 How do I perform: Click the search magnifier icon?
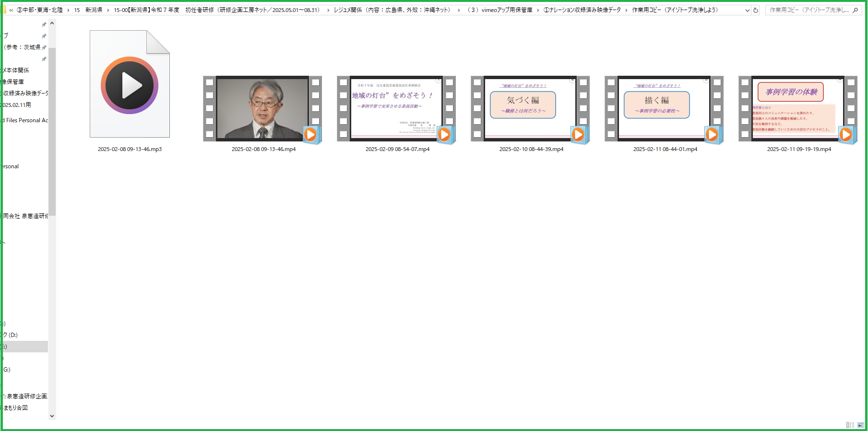855,10
